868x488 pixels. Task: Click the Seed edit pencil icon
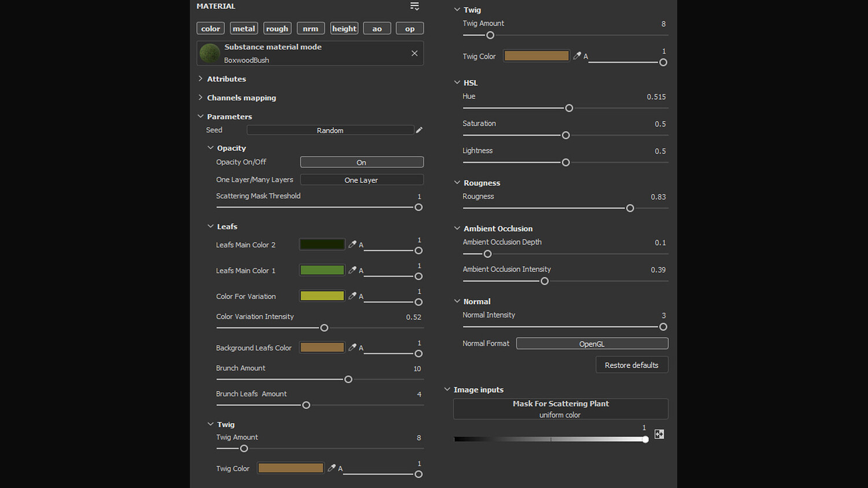pyautogui.click(x=419, y=130)
